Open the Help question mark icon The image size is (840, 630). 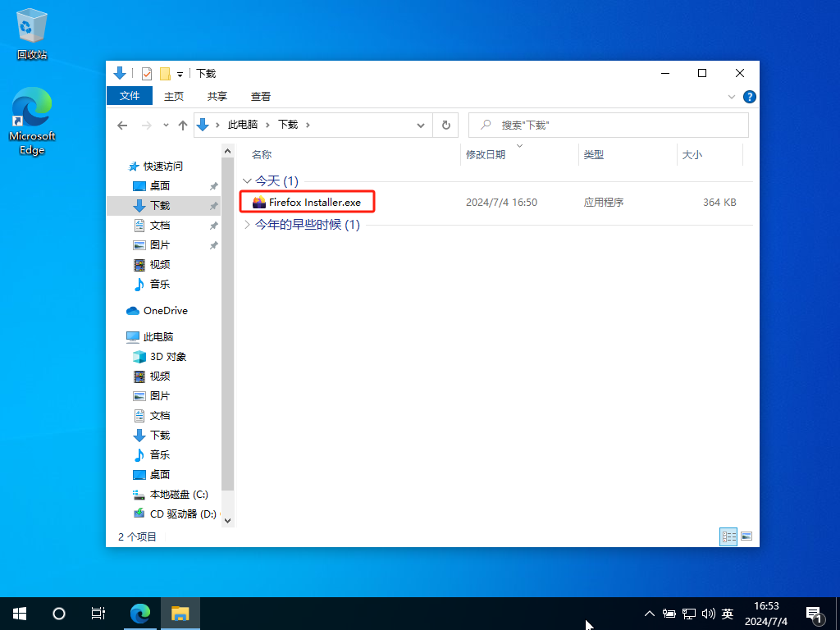(750, 97)
